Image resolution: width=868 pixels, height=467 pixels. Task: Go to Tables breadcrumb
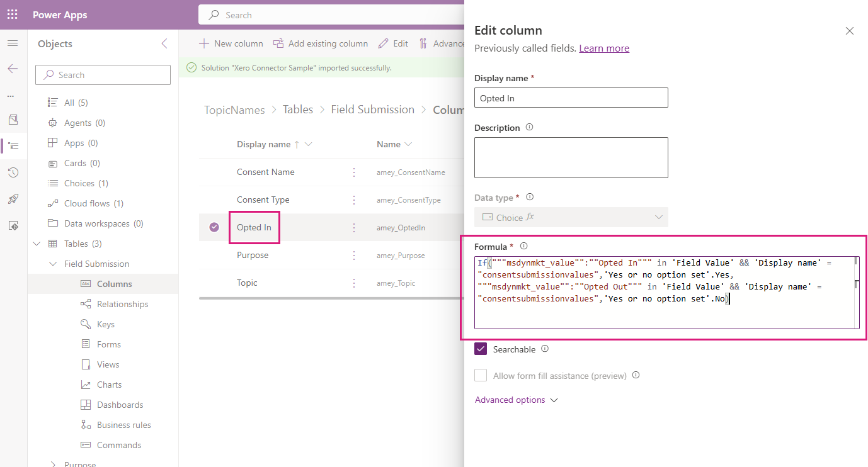click(x=298, y=110)
